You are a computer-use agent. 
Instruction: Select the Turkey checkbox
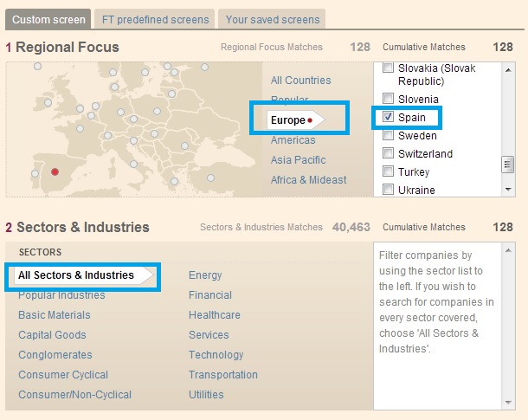click(389, 171)
